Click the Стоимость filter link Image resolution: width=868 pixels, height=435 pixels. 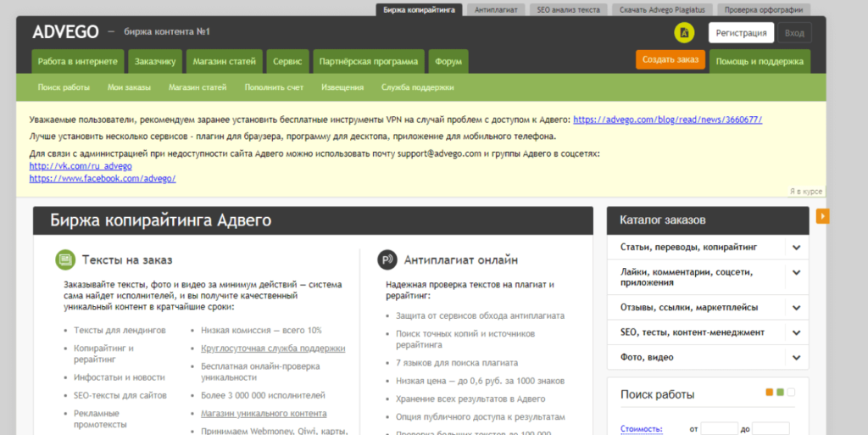click(642, 429)
